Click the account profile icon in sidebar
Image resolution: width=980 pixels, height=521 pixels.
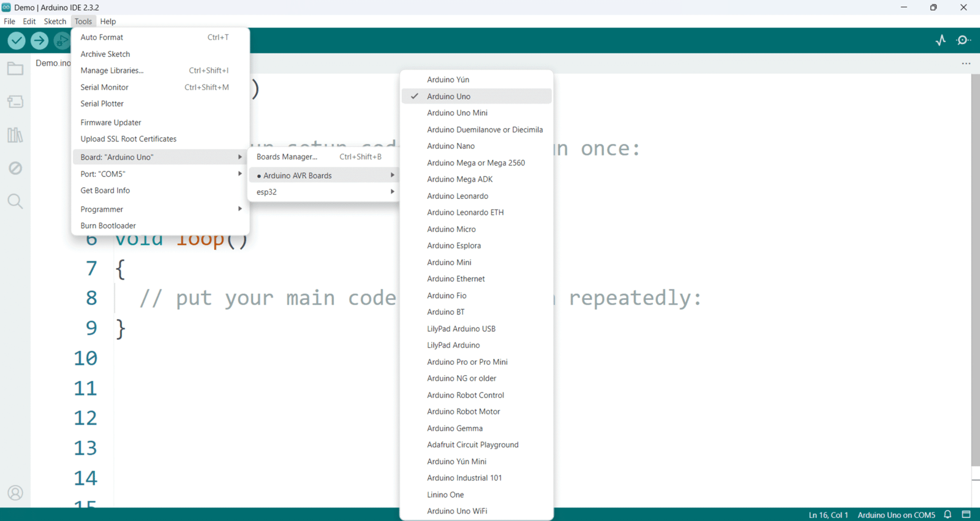pos(15,493)
